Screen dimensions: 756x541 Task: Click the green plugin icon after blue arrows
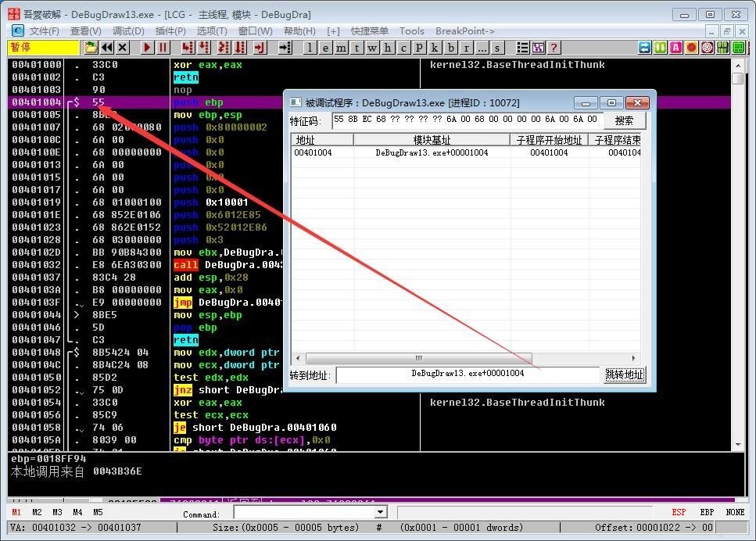(x=661, y=47)
